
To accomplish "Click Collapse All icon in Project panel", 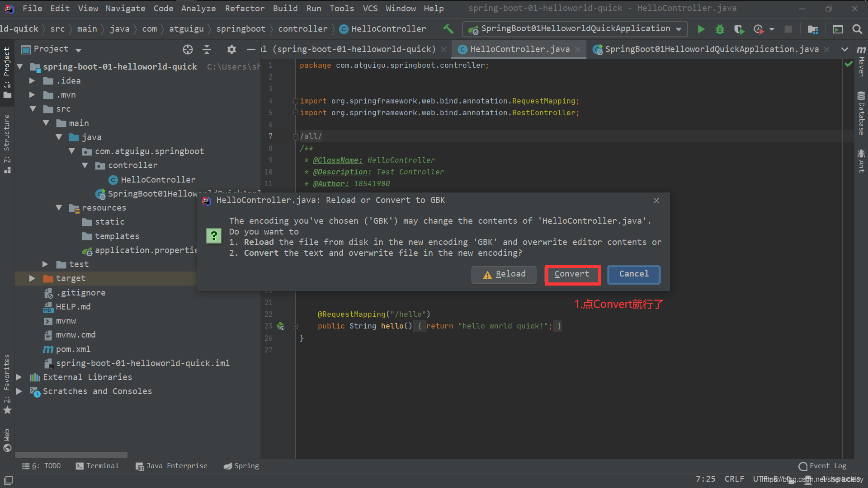I will 207,49.
